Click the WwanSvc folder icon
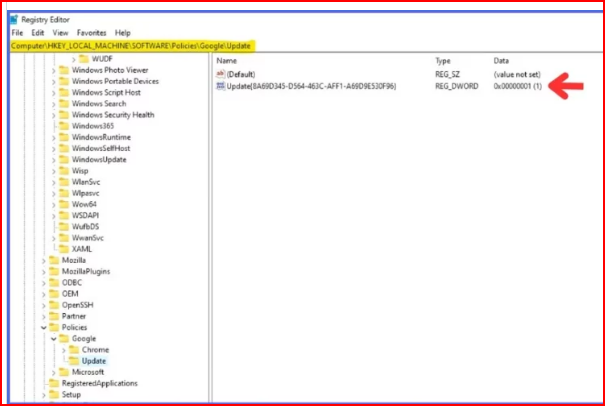The image size is (605, 406). coord(64,238)
